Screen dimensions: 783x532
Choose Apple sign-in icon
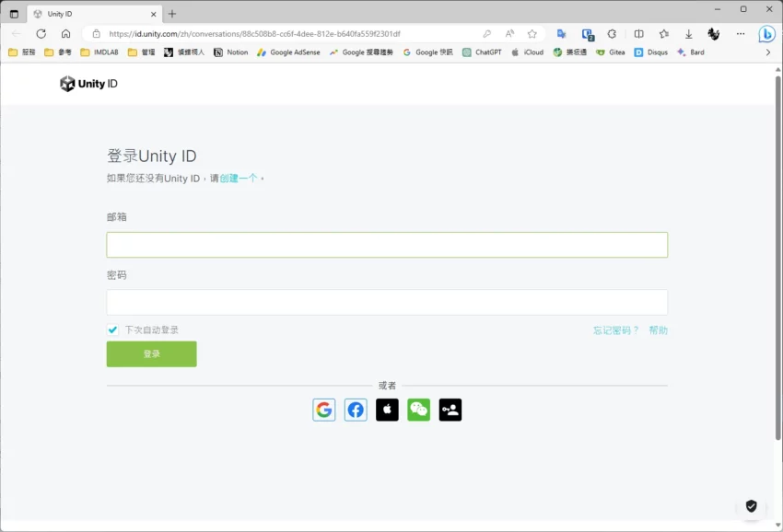pyautogui.click(x=387, y=410)
